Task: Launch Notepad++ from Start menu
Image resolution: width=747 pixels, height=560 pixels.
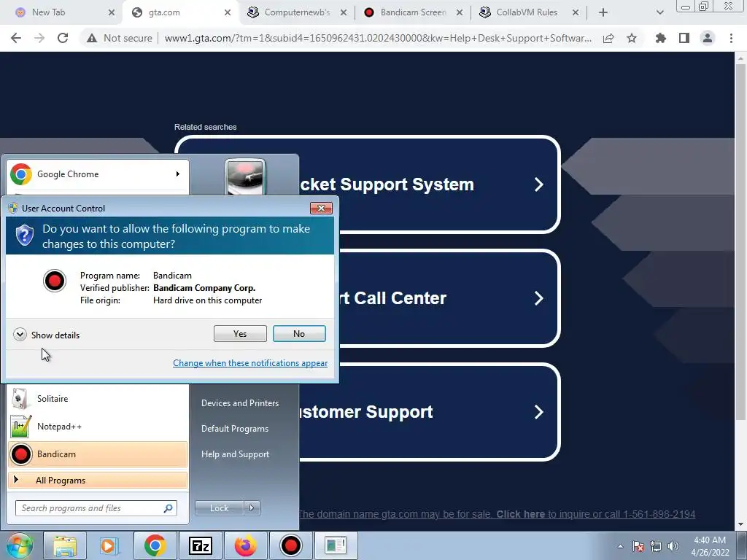Action: [98, 426]
